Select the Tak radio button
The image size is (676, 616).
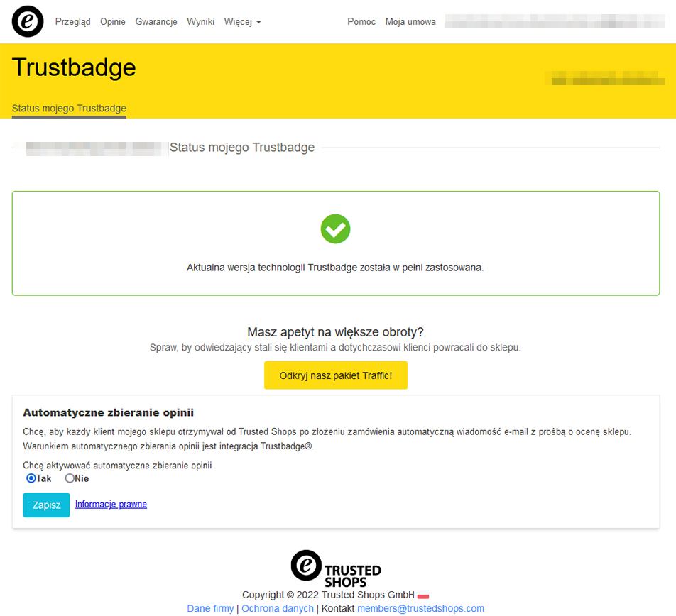click(x=31, y=478)
